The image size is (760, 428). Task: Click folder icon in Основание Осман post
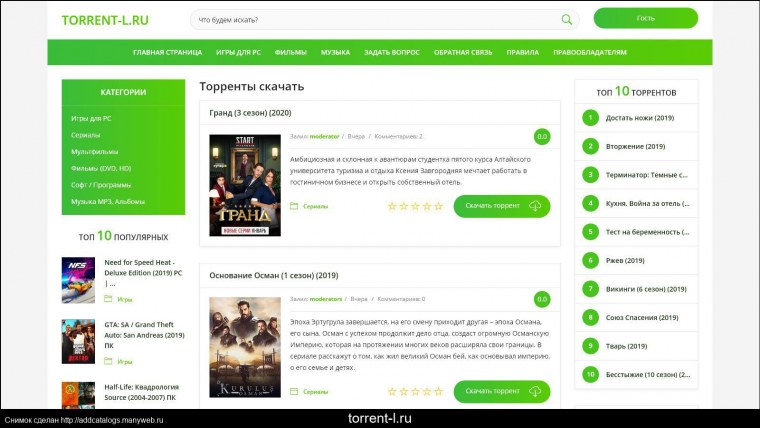[294, 391]
